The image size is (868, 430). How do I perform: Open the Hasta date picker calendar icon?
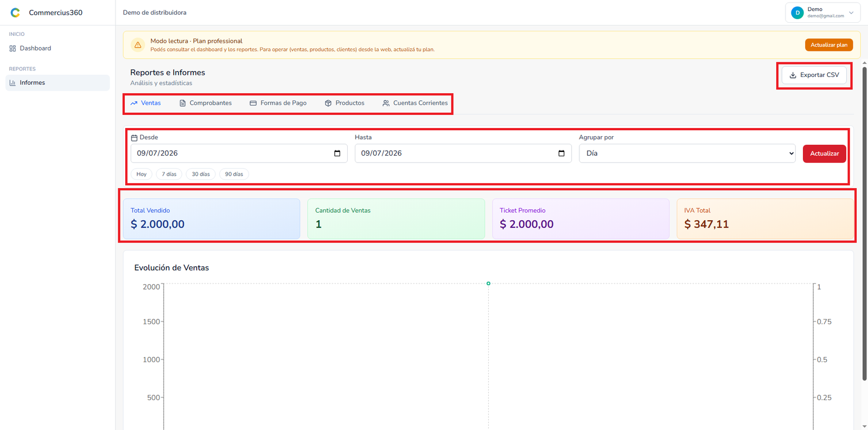(x=561, y=153)
